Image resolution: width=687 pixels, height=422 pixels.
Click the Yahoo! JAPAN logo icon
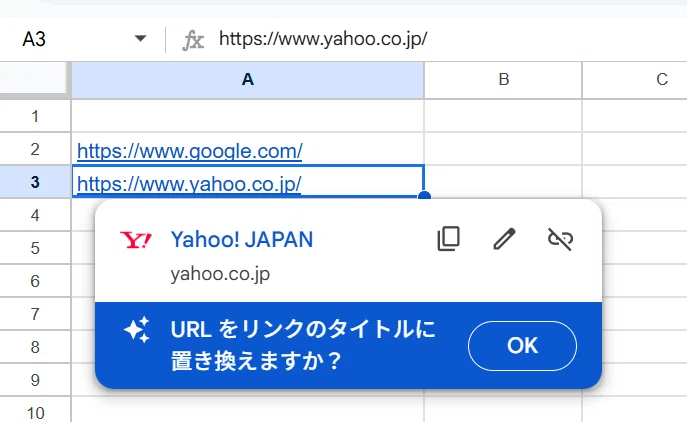[x=136, y=240]
